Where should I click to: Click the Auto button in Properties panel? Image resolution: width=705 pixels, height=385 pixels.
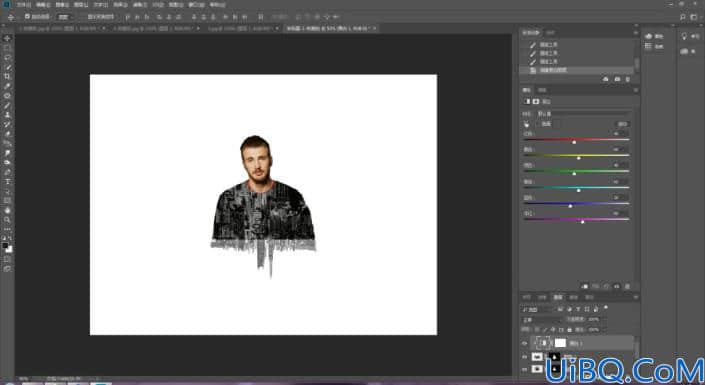tap(622, 124)
